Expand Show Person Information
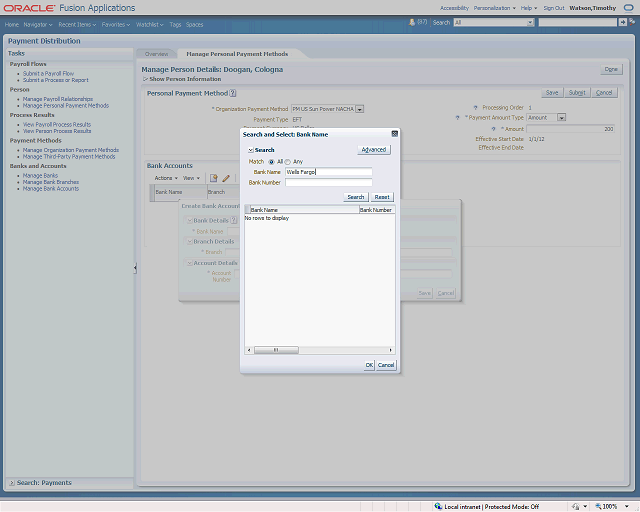This screenshot has height=512, width=640. (145, 79)
